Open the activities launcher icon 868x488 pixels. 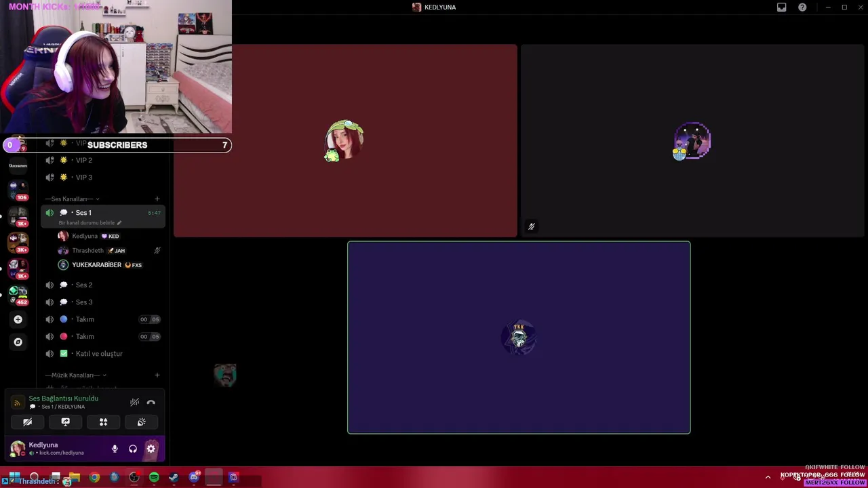(x=104, y=422)
